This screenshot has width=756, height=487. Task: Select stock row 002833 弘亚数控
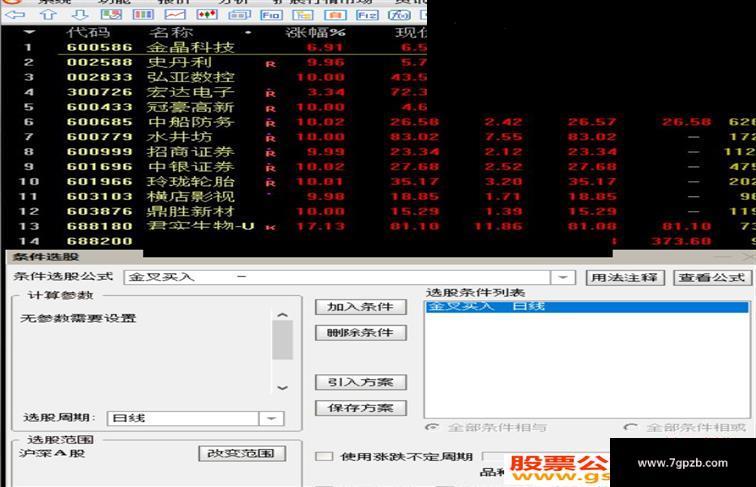(x=213, y=77)
